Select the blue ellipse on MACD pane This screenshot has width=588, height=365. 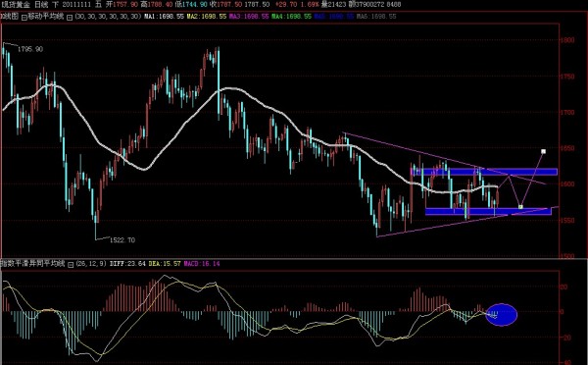point(502,315)
